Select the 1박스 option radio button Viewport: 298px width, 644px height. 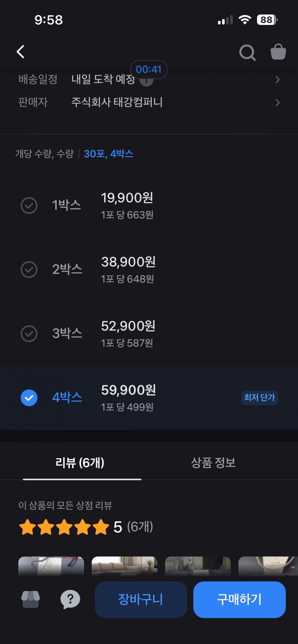point(29,205)
